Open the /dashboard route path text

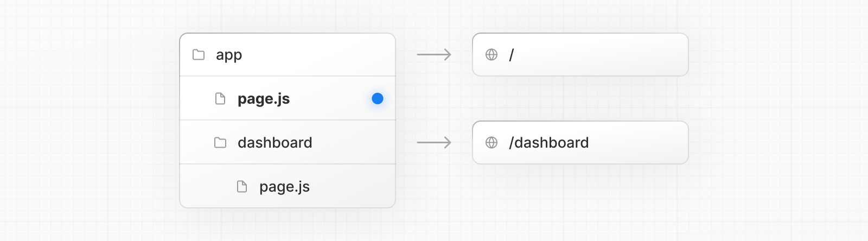click(x=549, y=143)
